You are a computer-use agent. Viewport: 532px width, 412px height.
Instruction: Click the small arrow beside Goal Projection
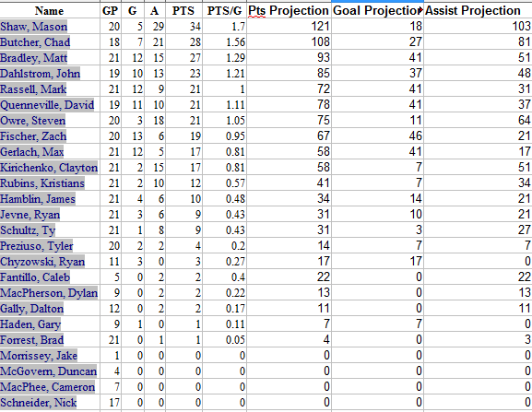[x=421, y=11]
